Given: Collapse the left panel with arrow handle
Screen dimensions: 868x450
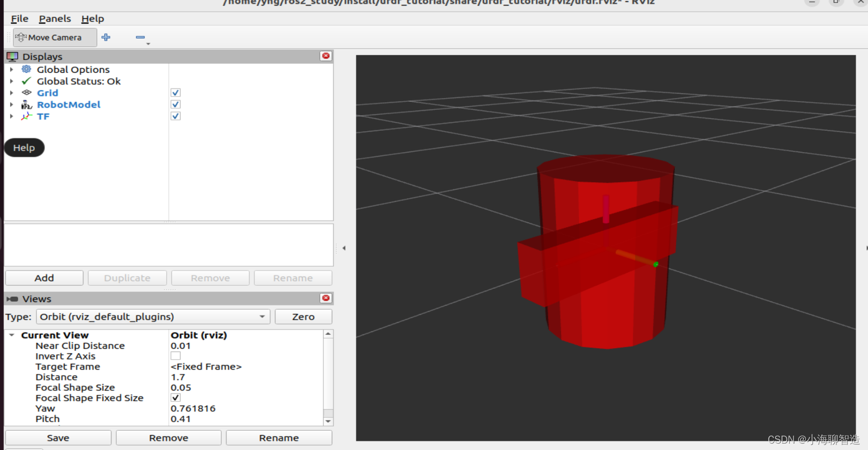Looking at the screenshot, I should coord(344,248).
